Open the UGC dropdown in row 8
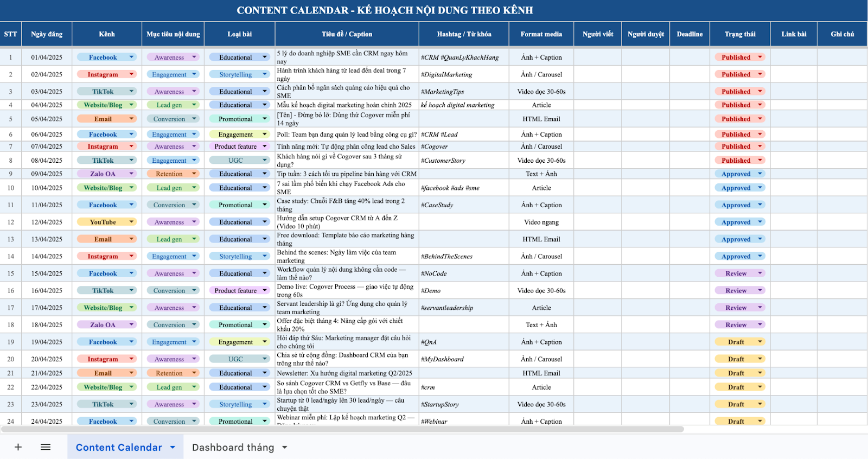Viewport: 868px width, 459px height. (x=265, y=160)
